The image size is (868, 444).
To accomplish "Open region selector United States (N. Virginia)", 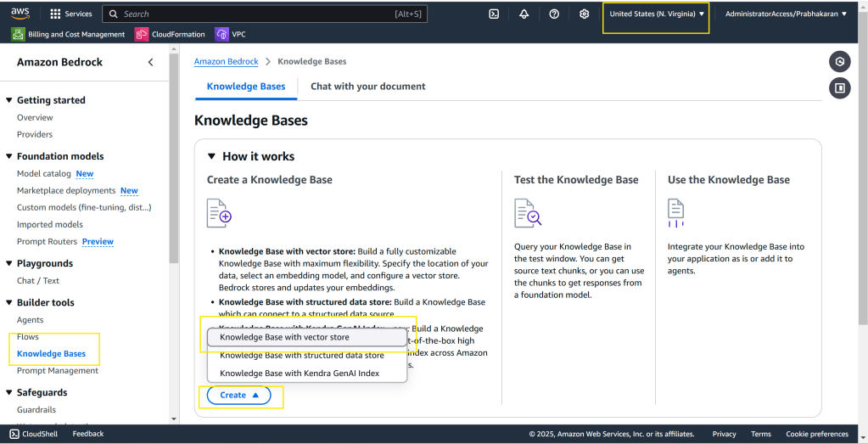I will coord(657,14).
